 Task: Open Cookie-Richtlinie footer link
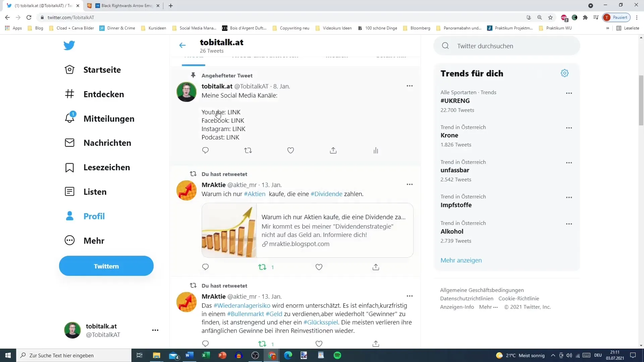[519, 299]
